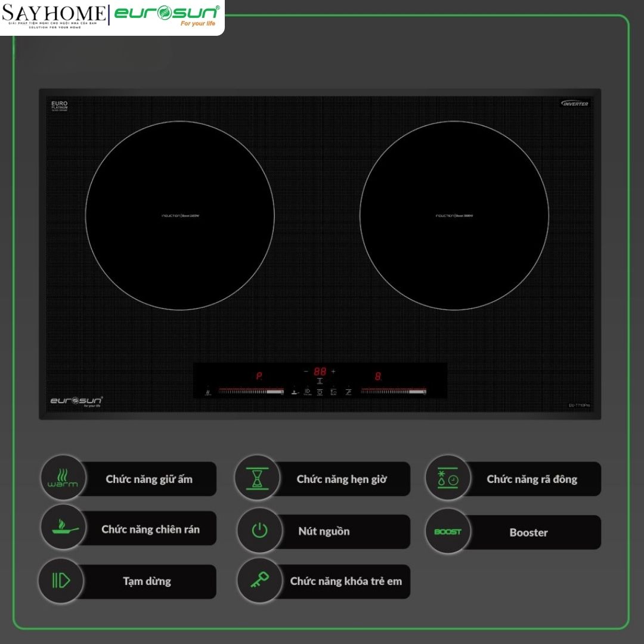This screenshot has height=644, width=644.
Task: Click the INVERTER badge on the cooktop
Action: coord(575,104)
